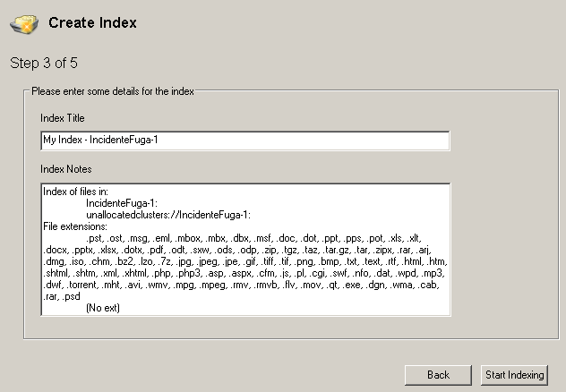Click the "Index Title" field label
The height and width of the screenshot is (392, 566).
click(62, 118)
